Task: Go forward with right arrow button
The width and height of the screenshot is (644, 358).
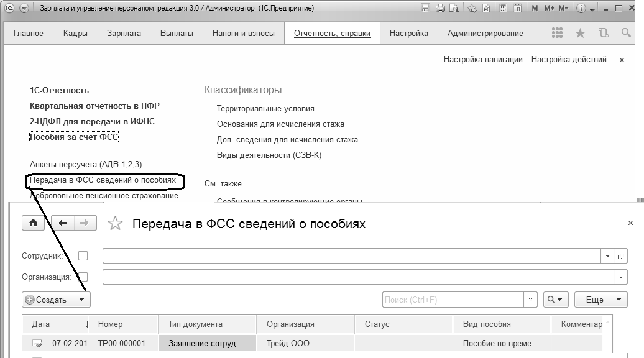Action: pos(85,223)
